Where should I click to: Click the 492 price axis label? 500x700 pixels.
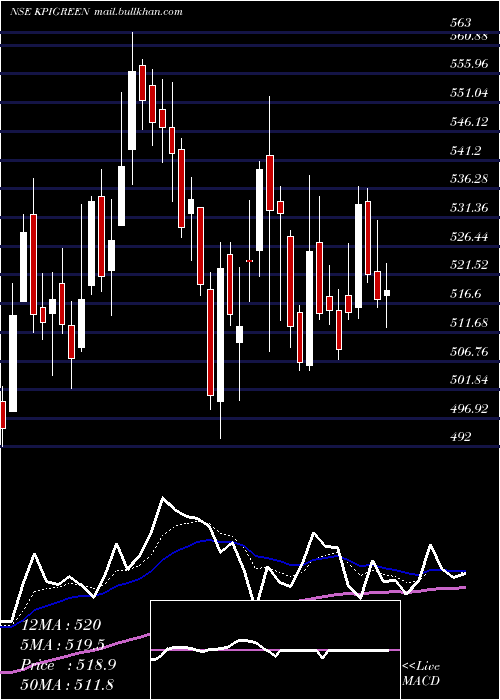[461, 437]
